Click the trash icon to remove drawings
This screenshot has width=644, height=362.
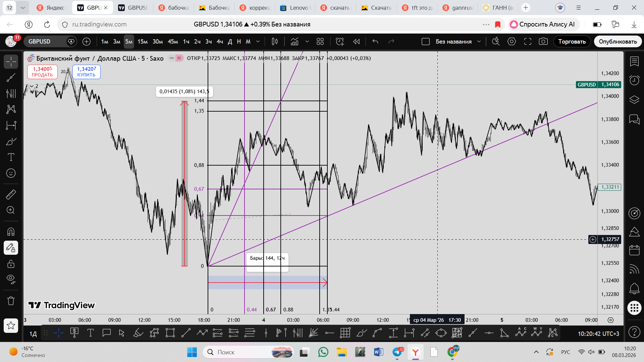coord(11,301)
